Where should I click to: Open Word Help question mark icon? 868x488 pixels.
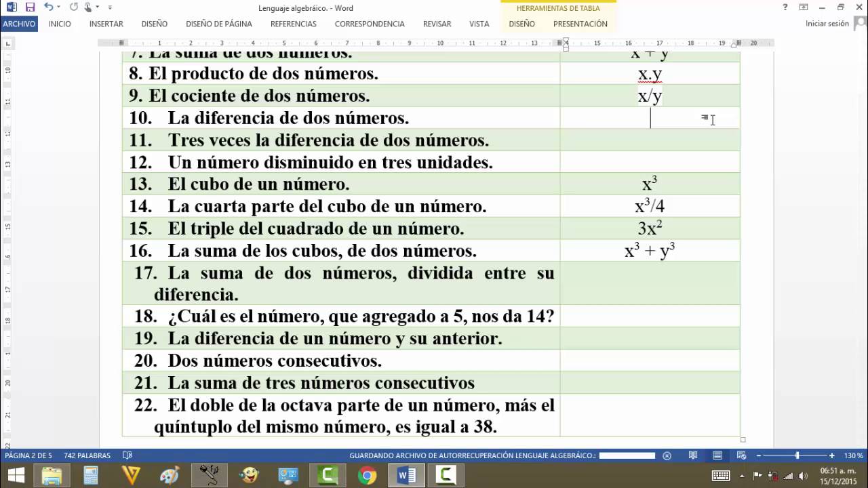pos(785,7)
